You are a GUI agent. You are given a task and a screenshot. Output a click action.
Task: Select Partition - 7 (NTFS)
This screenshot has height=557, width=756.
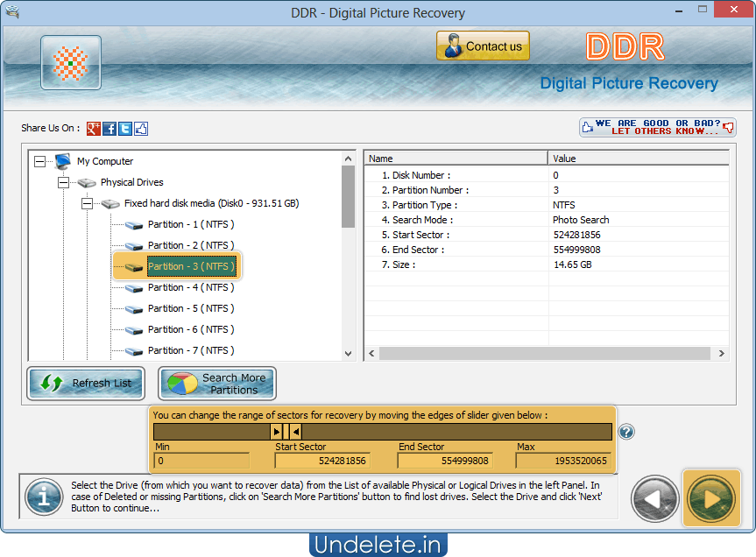click(x=191, y=351)
